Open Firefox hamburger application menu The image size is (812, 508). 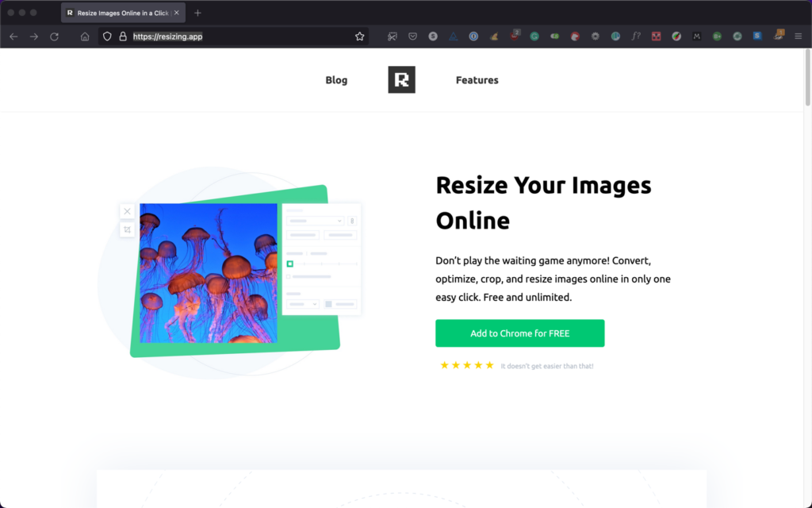(799, 37)
